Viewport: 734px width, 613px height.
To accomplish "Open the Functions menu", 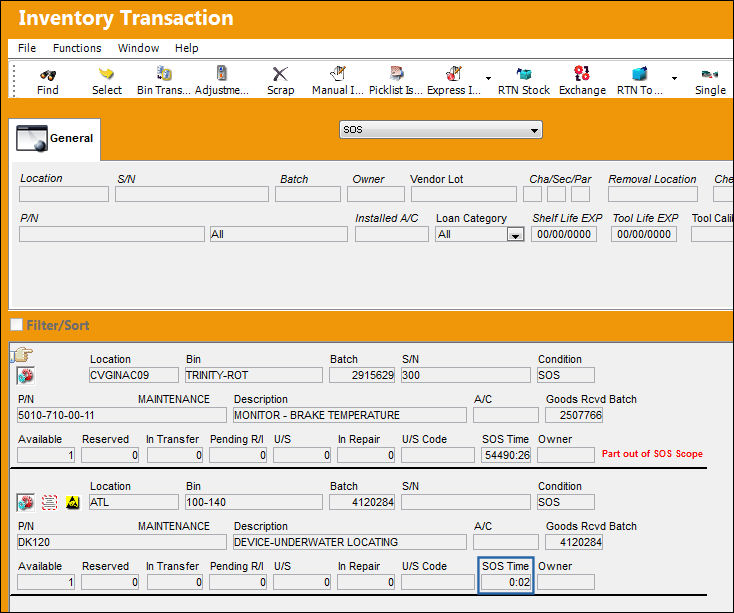I will pos(77,48).
